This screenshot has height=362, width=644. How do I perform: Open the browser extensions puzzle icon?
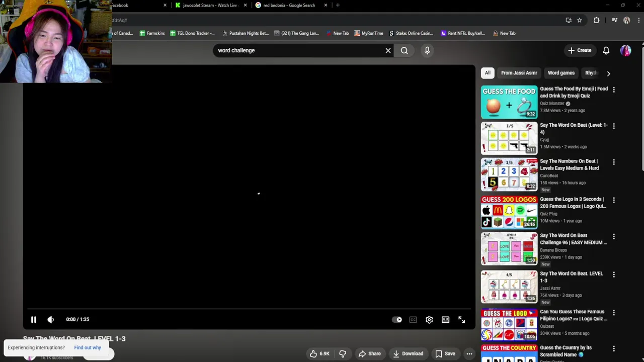pyautogui.click(x=597, y=20)
